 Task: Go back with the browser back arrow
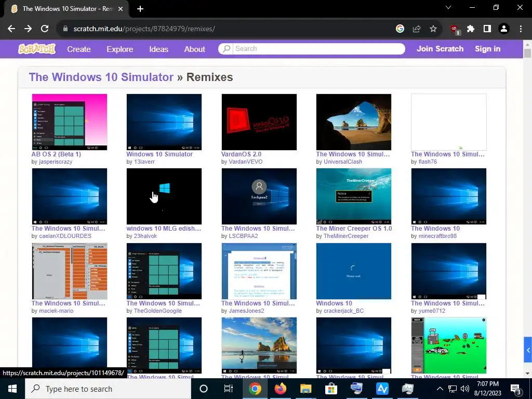click(11, 29)
